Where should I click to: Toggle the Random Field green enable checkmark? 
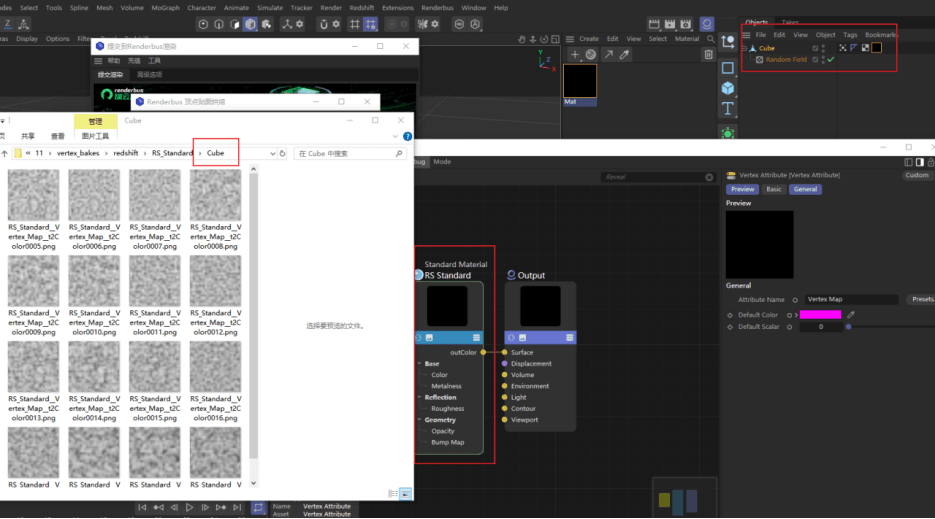tap(831, 60)
